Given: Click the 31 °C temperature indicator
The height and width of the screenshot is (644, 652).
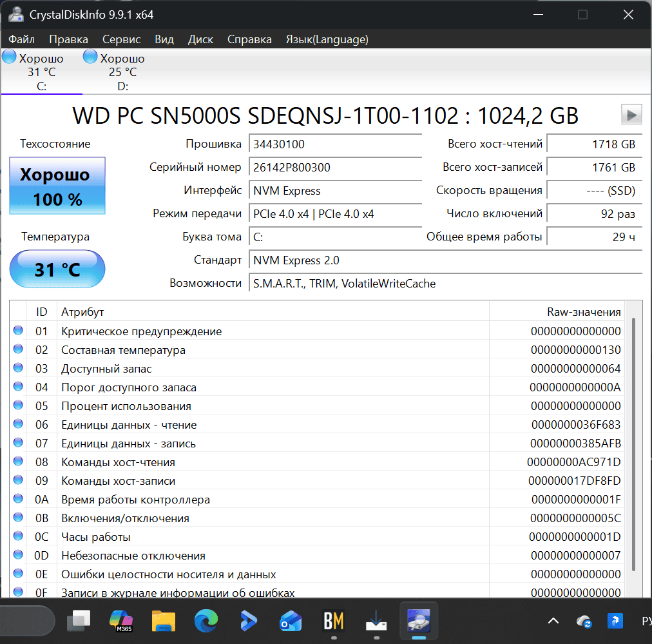Looking at the screenshot, I should coord(57,269).
